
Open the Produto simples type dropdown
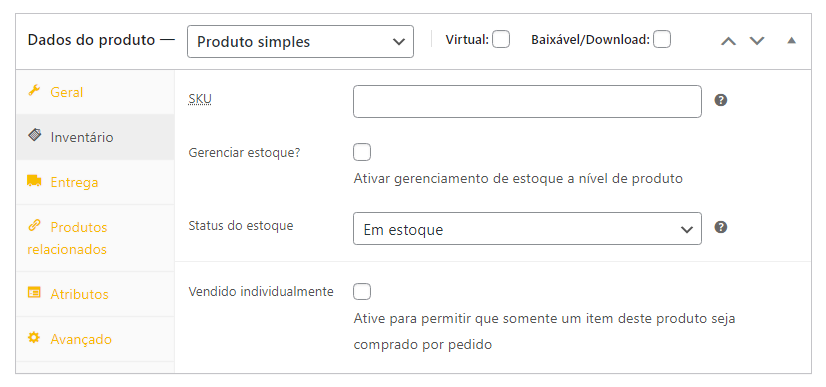pos(300,42)
